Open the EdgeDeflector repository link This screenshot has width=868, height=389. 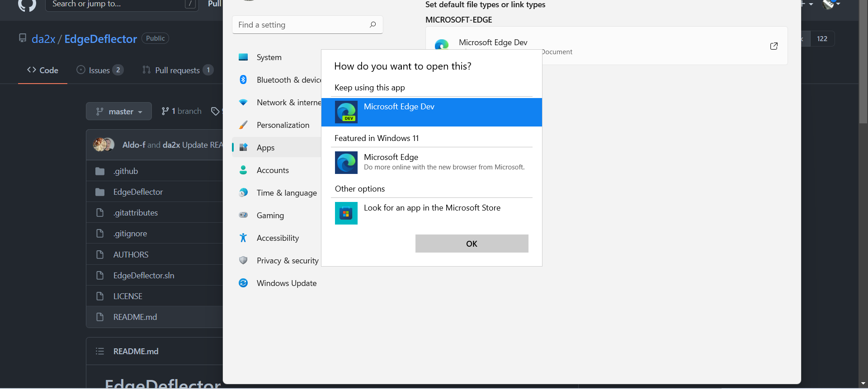click(100, 39)
